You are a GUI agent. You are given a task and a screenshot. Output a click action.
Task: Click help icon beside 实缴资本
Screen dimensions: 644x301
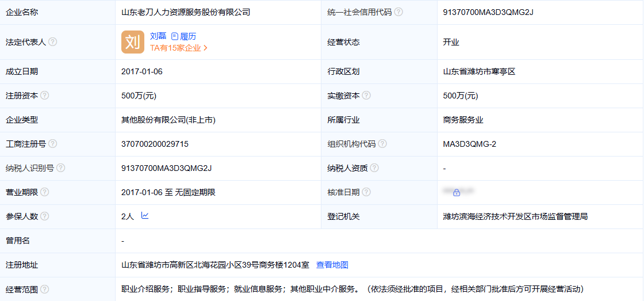click(x=366, y=96)
